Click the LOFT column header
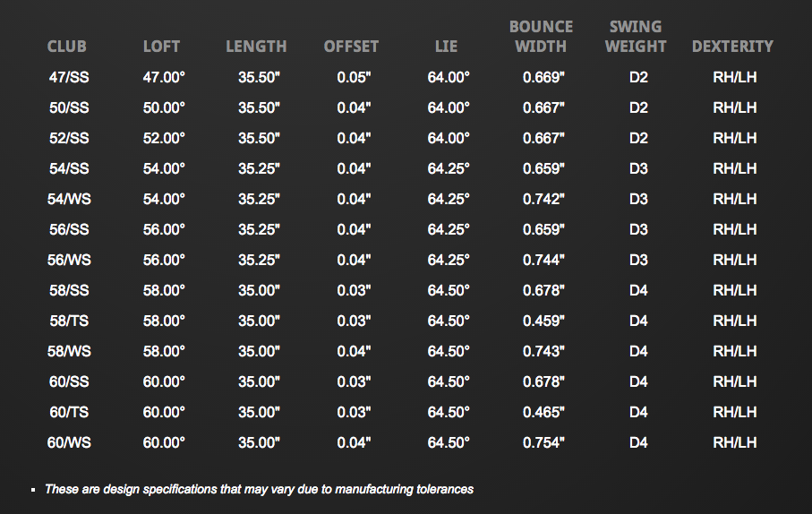 (x=161, y=47)
